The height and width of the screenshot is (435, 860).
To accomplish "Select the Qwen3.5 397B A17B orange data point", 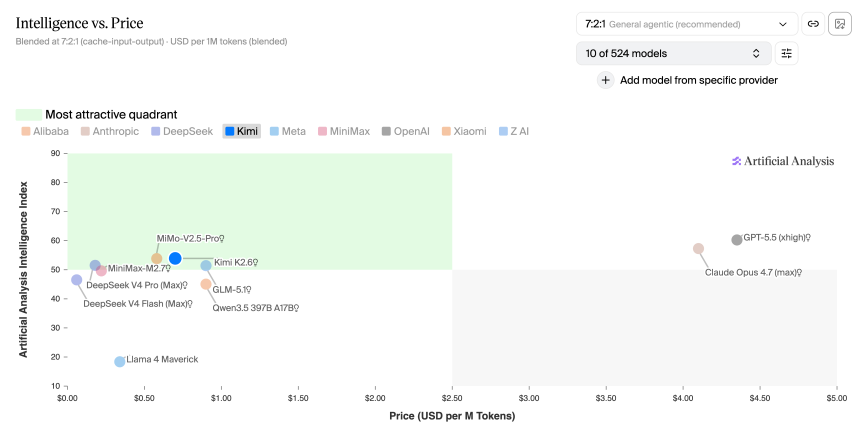I will (x=206, y=284).
